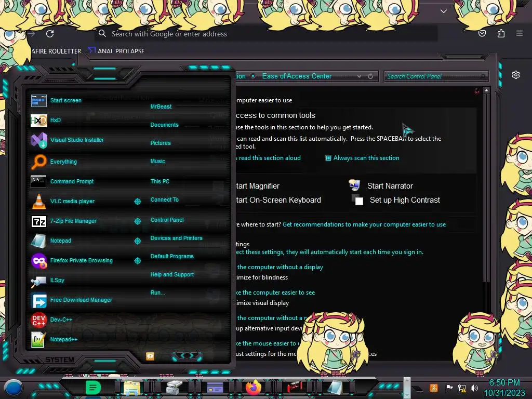Viewport: 532px width, 399px height.
Task: Open Documents from start menu
Action: point(164,125)
